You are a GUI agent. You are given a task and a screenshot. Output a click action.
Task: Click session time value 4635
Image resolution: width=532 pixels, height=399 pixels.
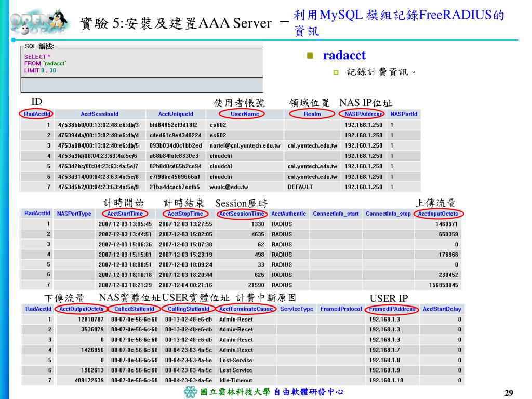click(x=258, y=234)
